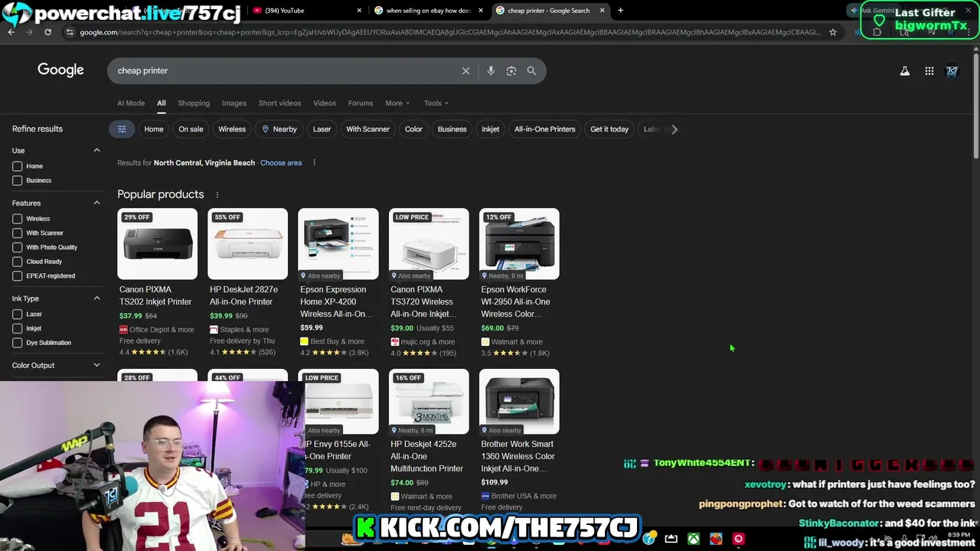Open Search Labs flask icon

(904, 71)
